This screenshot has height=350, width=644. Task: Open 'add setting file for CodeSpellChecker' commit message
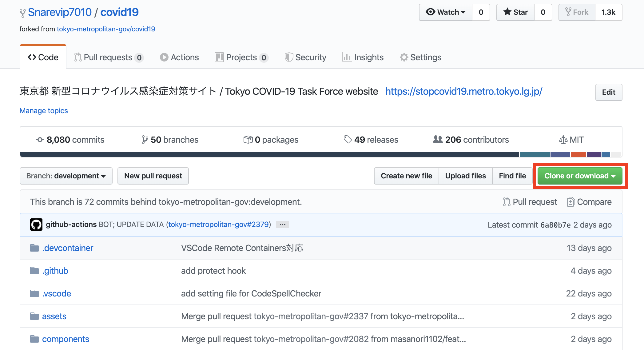[251, 293]
